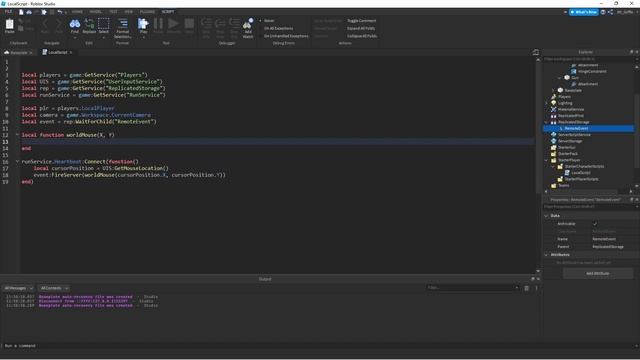
Task: Click the ServerScriptService icon in Explorer
Action: coord(553,135)
